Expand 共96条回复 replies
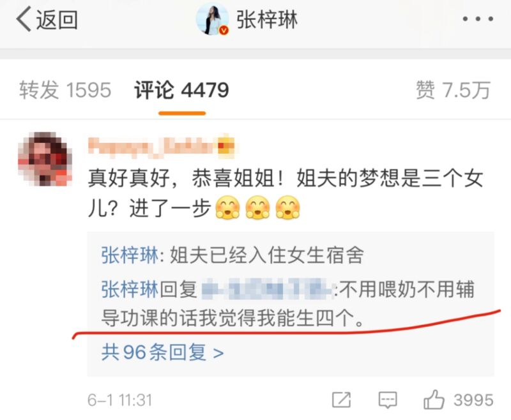 coord(163,352)
